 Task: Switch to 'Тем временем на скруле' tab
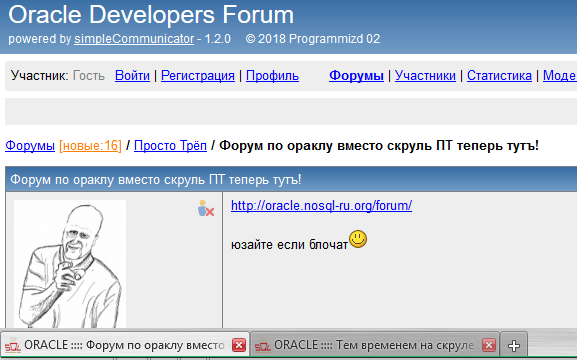[375, 345]
